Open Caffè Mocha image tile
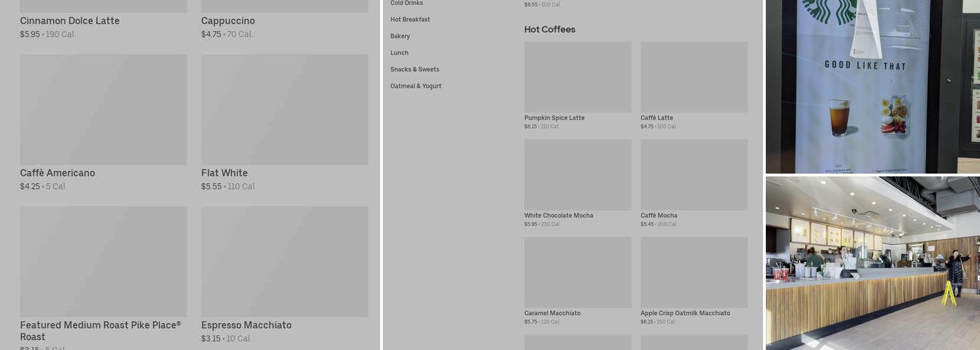Image resolution: width=980 pixels, height=350 pixels. click(694, 175)
